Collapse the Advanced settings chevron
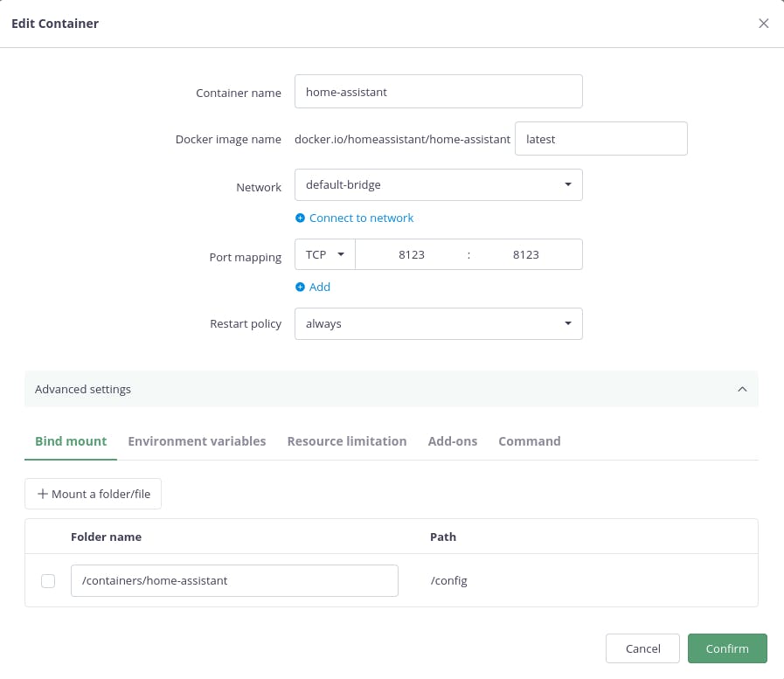 tap(742, 390)
